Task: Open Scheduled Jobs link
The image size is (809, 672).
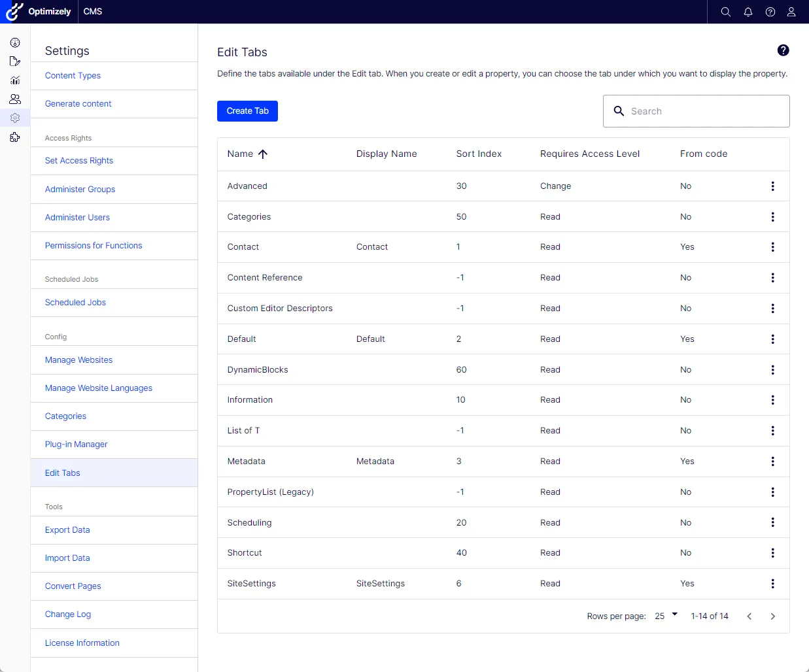Action: pos(75,303)
